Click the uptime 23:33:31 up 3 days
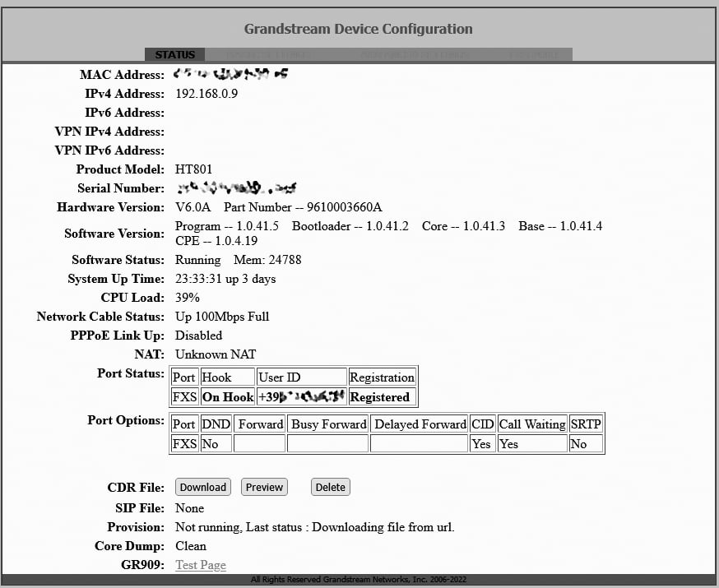The height and width of the screenshot is (588, 719). coord(225,279)
